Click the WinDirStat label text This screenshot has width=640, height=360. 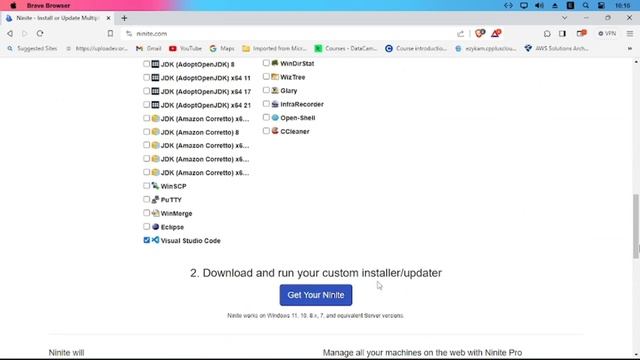[297, 63]
